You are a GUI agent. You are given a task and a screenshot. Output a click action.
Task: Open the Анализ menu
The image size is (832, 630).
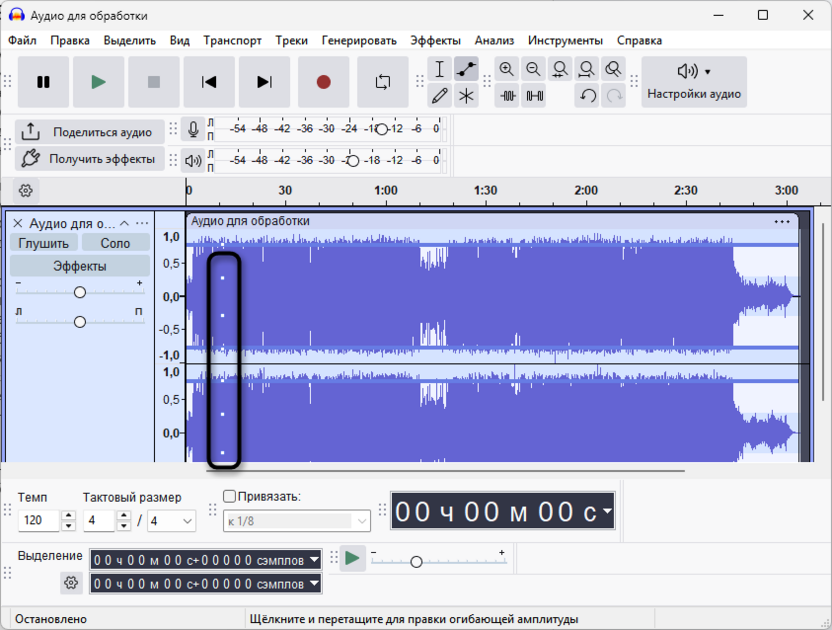(494, 40)
